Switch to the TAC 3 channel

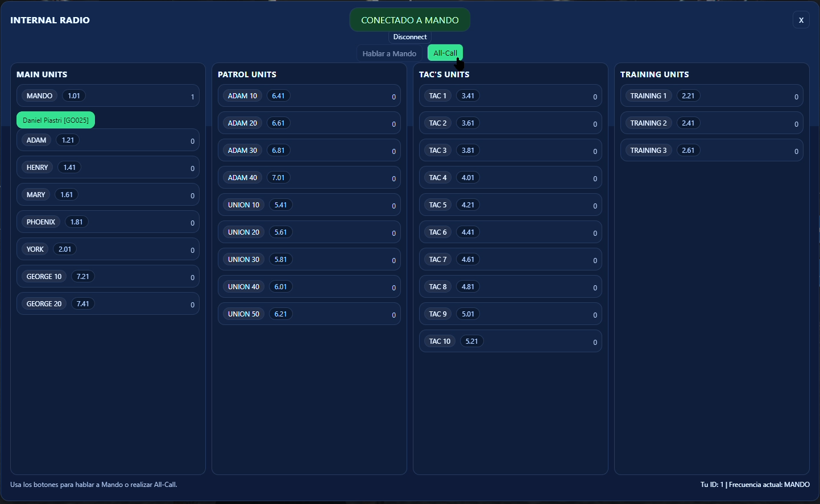point(511,151)
